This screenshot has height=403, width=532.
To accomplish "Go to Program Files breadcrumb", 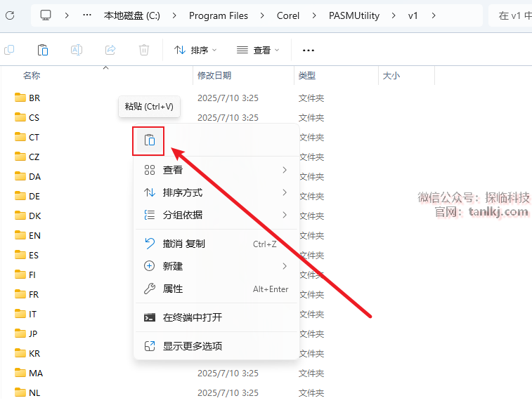I will (219, 15).
